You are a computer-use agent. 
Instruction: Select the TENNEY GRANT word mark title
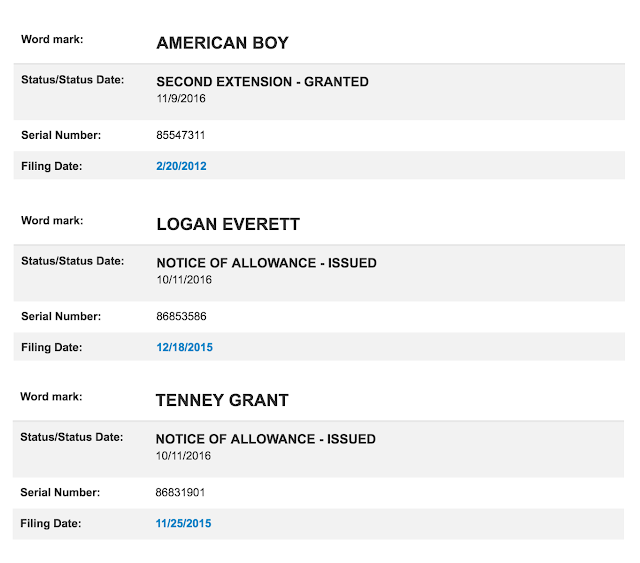tap(222, 401)
